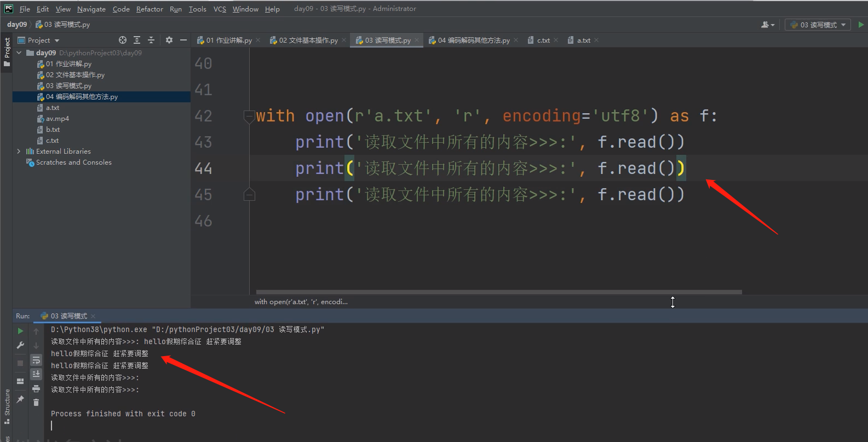
Task: Clear all console output
Action: point(36,402)
